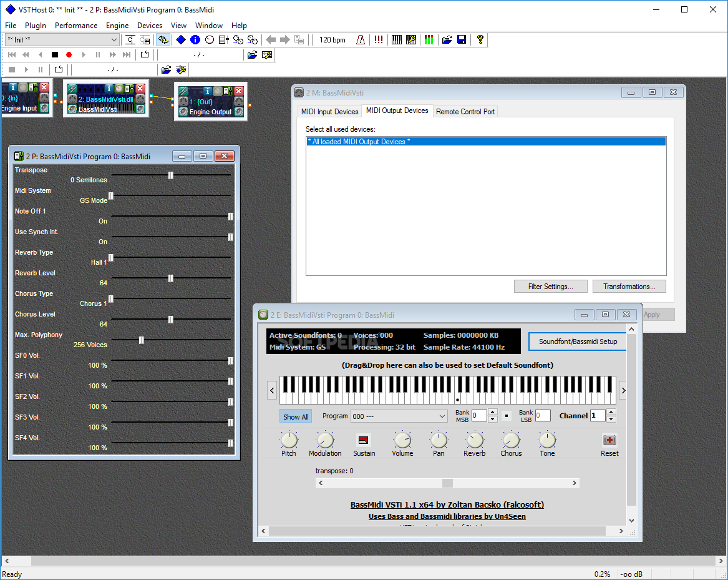Decrease Channel with down stepper arrow
This screenshot has width=728, height=580.
pos(611,419)
